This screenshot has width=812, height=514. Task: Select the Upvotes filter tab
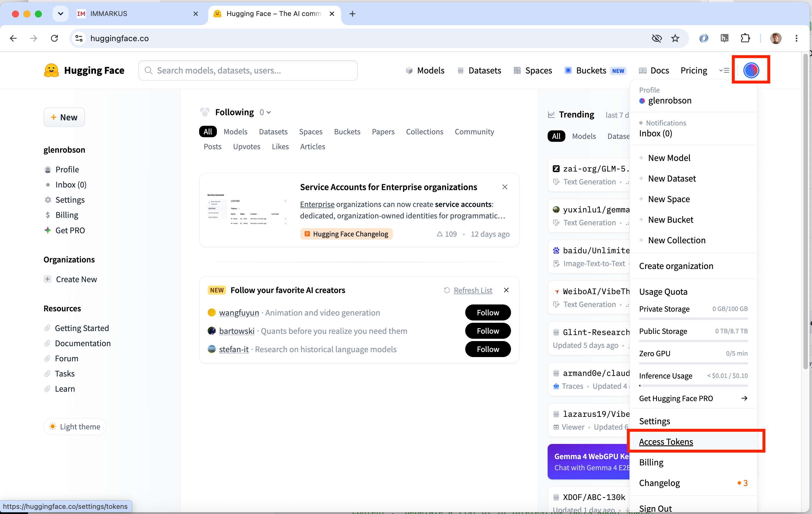(x=247, y=146)
